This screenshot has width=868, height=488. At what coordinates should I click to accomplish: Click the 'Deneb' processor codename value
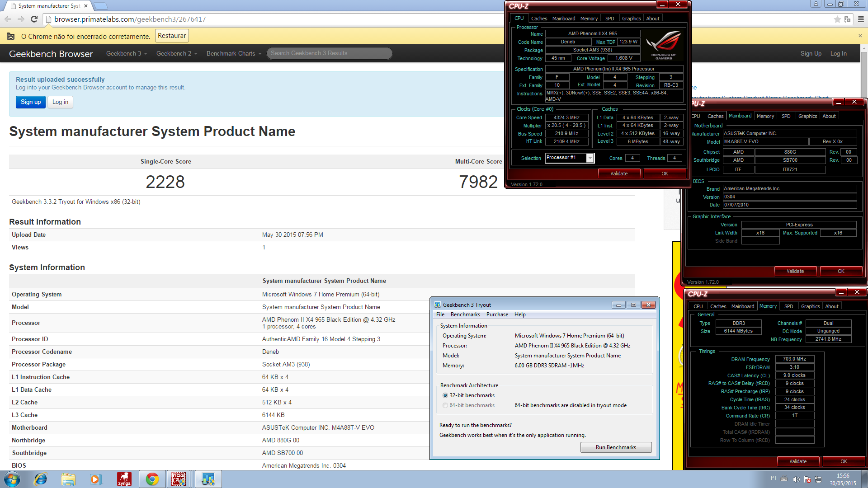pyautogui.click(x=270, y=352)
